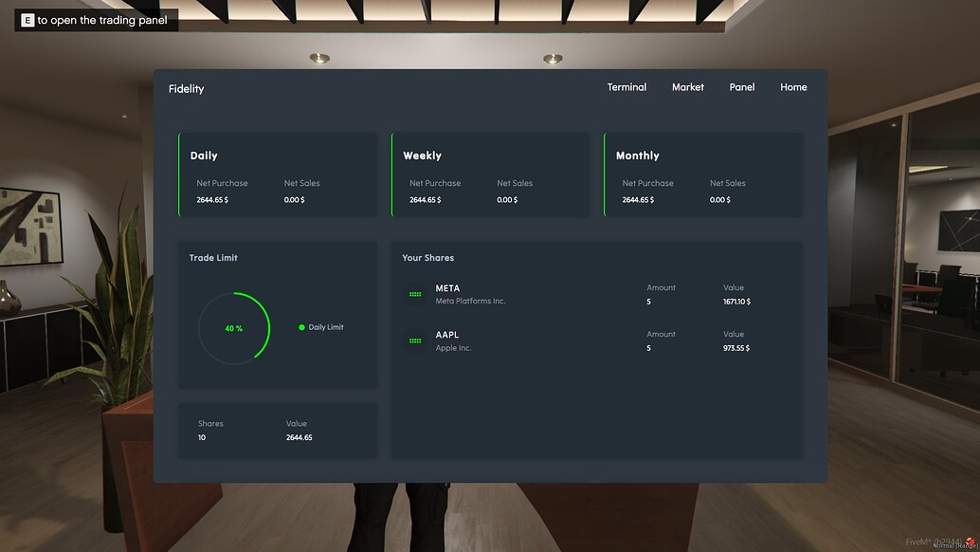Click the Daily Limit legend dot
The image size is (980, 552).
pos(304,326)
